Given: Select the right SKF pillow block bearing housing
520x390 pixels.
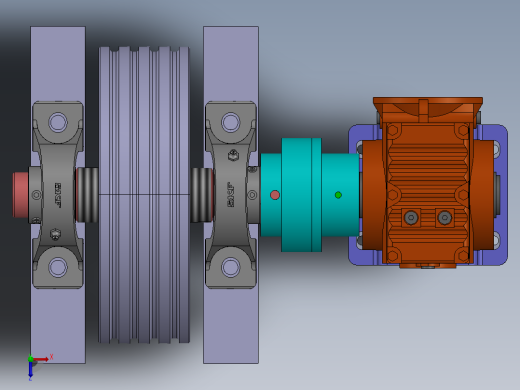Looking at the screenshot, I should [231, 195].
